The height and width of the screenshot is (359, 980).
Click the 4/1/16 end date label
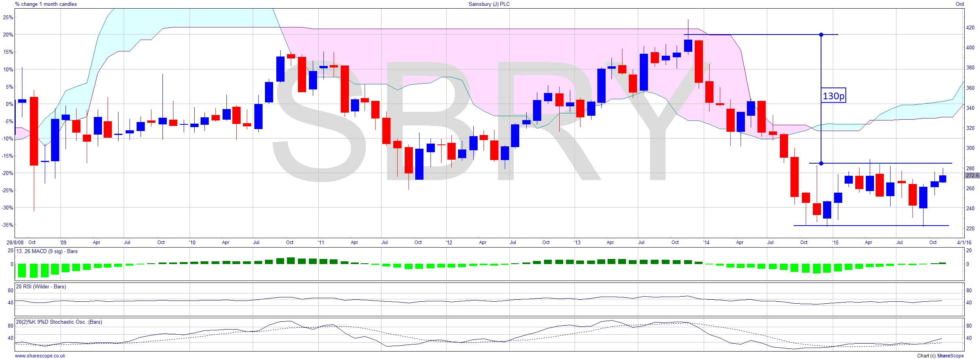click(x=964, y=242)
